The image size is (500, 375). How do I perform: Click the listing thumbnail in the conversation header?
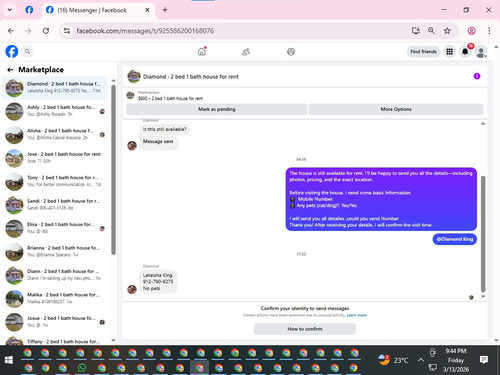134,76
